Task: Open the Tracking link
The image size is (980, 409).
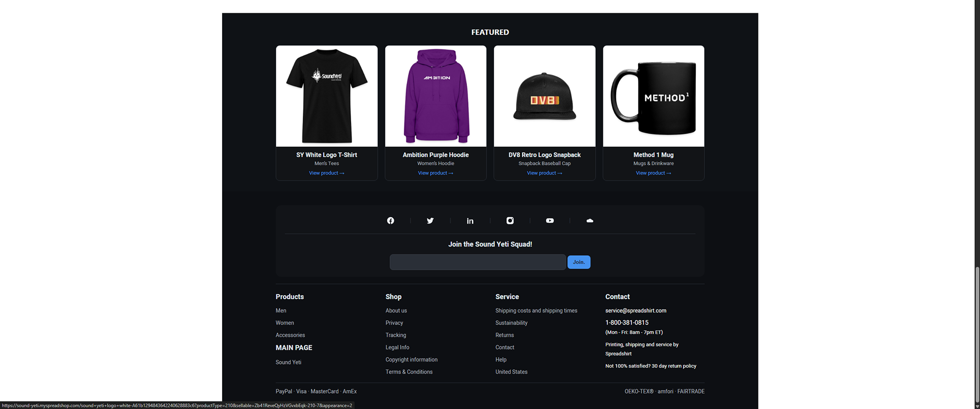Action: [396, 335]
